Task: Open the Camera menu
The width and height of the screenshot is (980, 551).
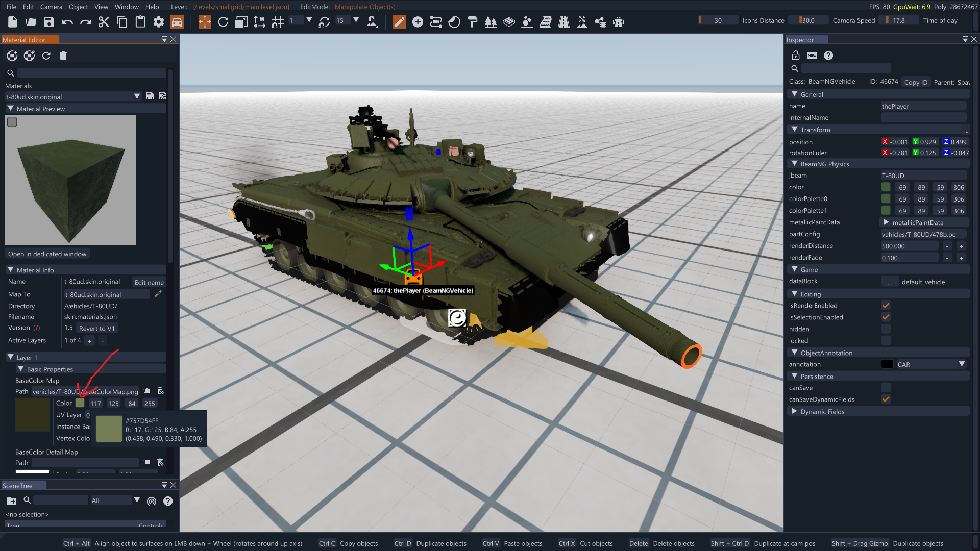Action: click(51, 7)
